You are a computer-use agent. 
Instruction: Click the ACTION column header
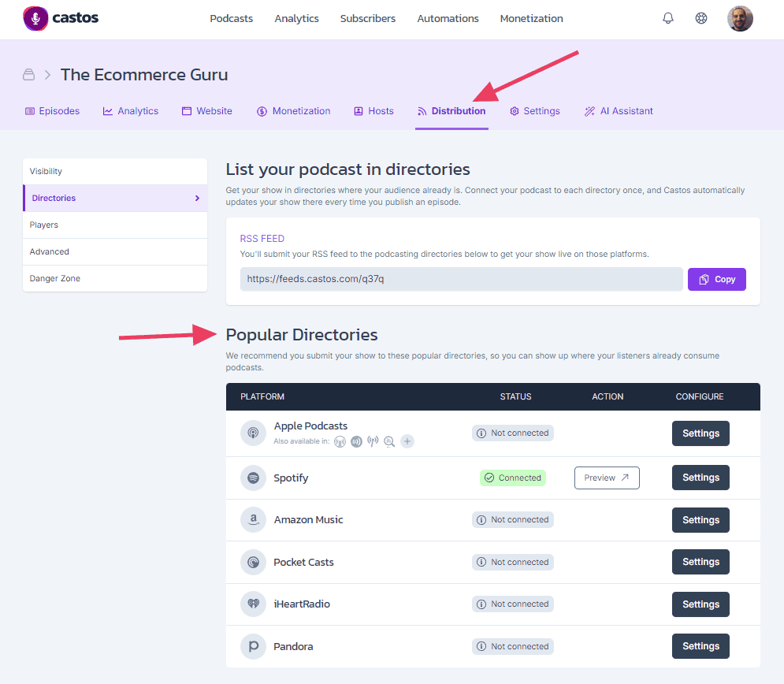tap(608, 397)
